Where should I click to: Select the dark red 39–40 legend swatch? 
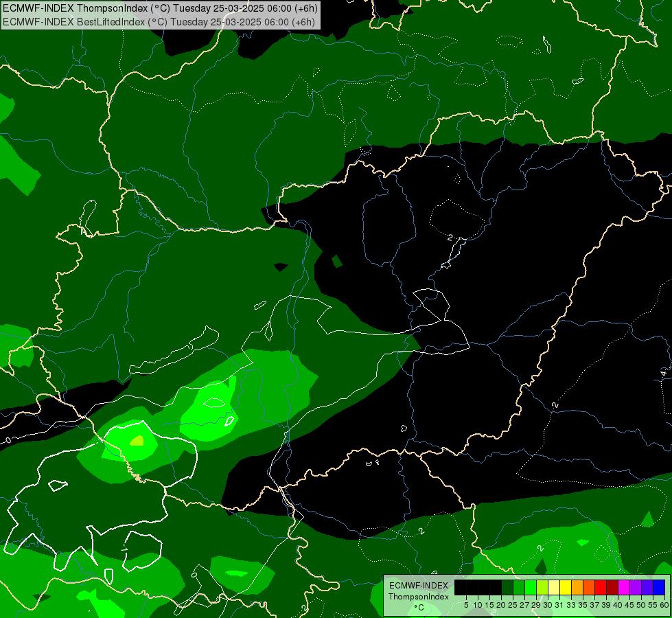pos(612,587)
